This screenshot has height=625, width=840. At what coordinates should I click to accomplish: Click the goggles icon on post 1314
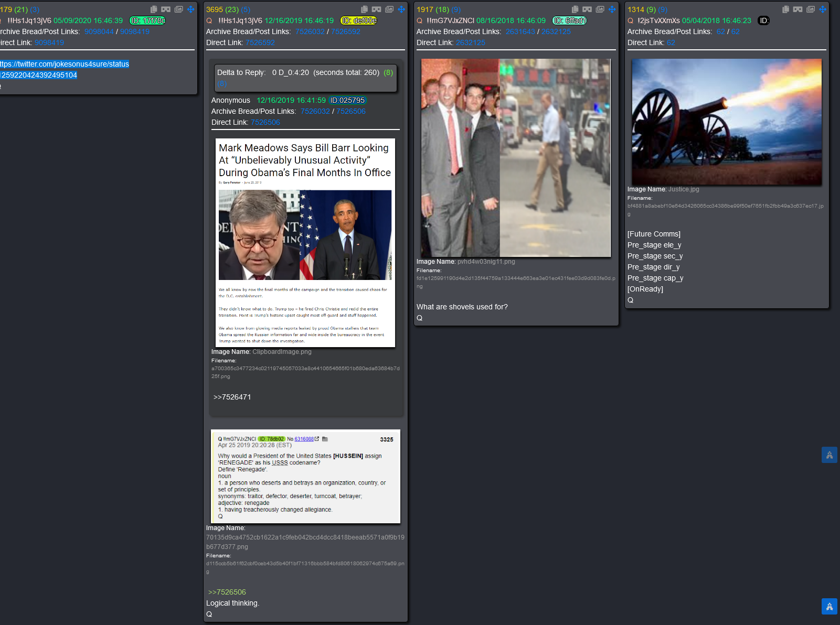coord(798,9)
